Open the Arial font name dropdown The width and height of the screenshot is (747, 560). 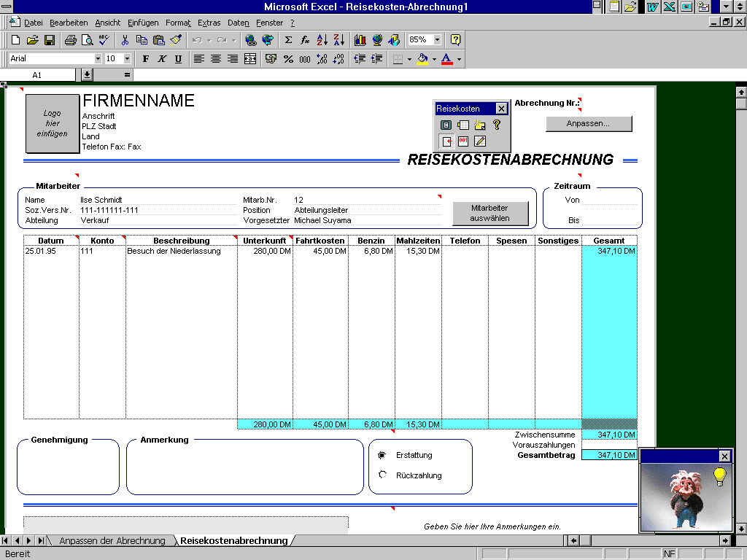[x=98, y=59]
